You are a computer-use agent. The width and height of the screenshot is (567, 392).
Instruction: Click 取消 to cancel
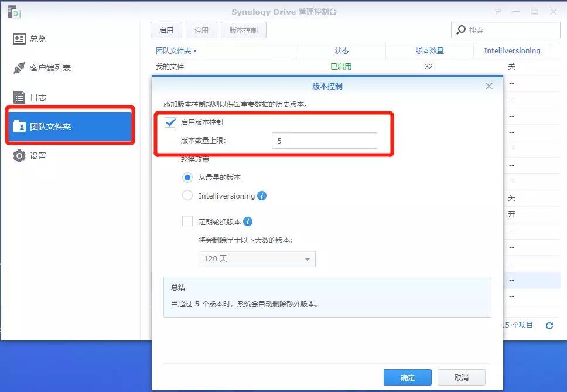click(462, 377)
